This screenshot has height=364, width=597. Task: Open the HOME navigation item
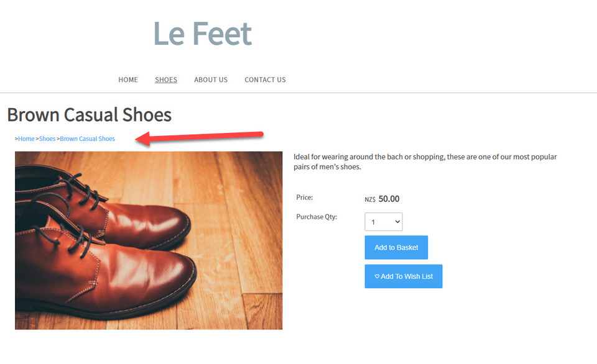128,80
